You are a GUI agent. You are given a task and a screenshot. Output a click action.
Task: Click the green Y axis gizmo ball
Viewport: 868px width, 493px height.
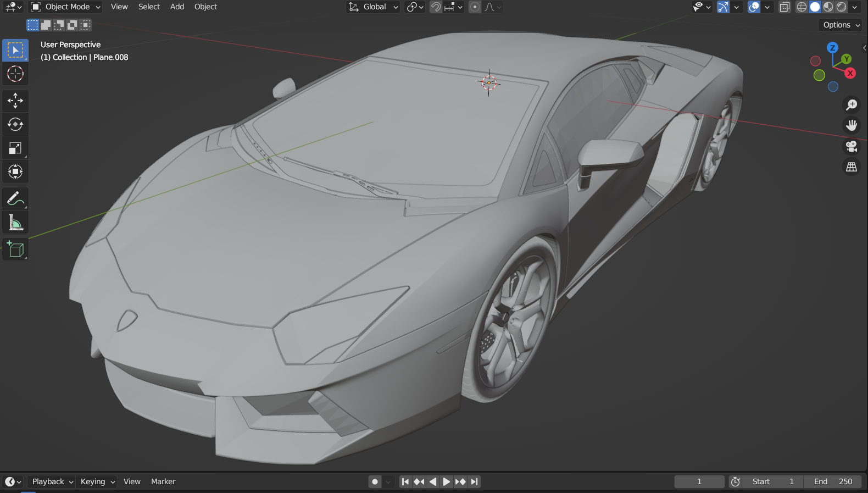[x=846, y=59]
